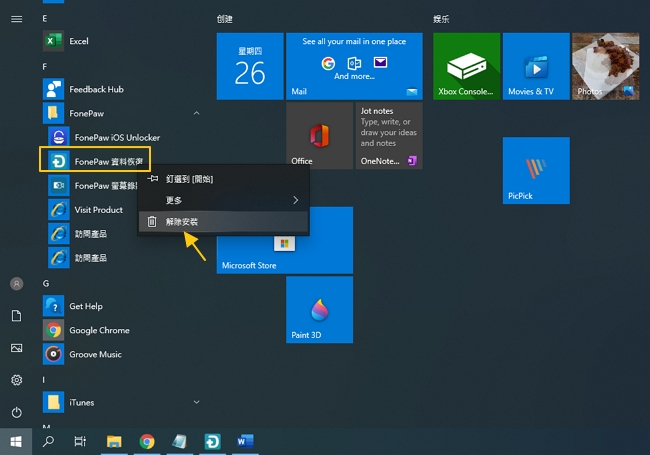
Task: Switch to Chrome on taskbar
Action: coord(147,442)
